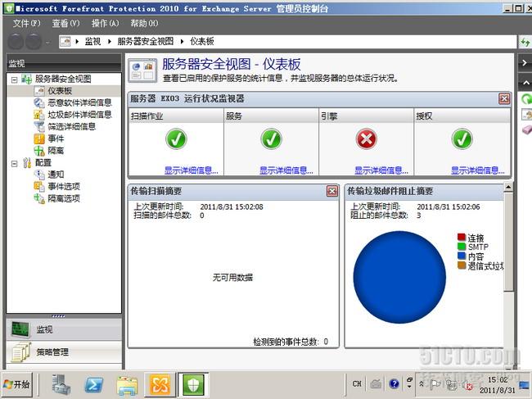
Task: Click the back navigation round button
Action: point(16,42)
